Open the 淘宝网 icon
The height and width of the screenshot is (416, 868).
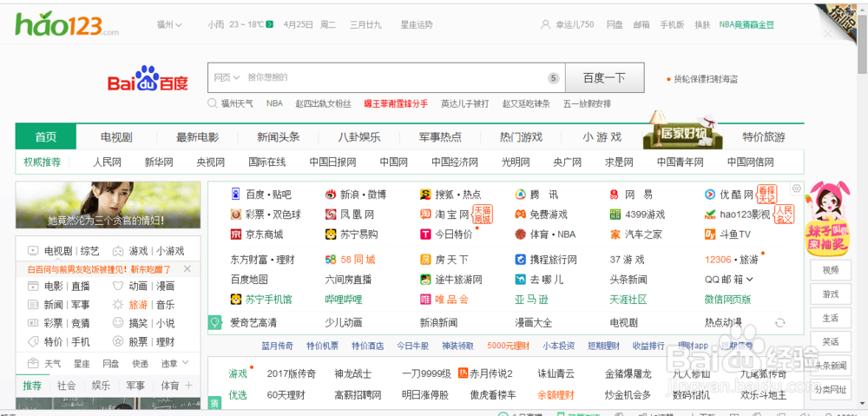coord(425,215)
